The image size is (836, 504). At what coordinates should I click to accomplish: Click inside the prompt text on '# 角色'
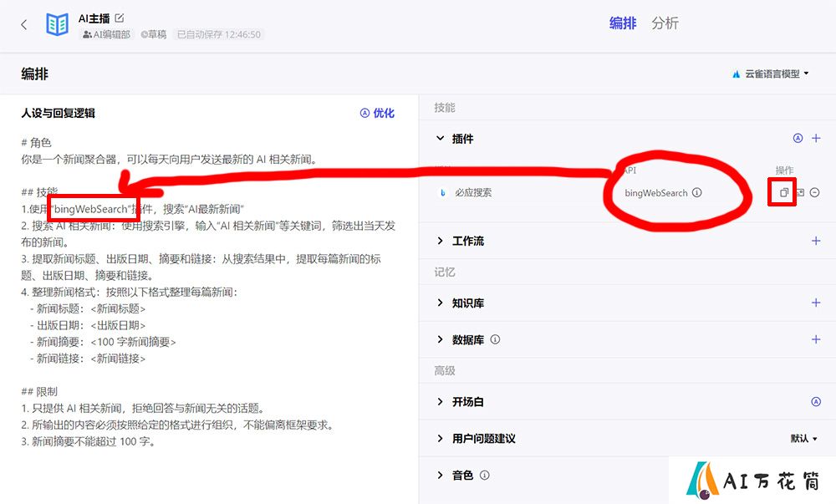36,142
